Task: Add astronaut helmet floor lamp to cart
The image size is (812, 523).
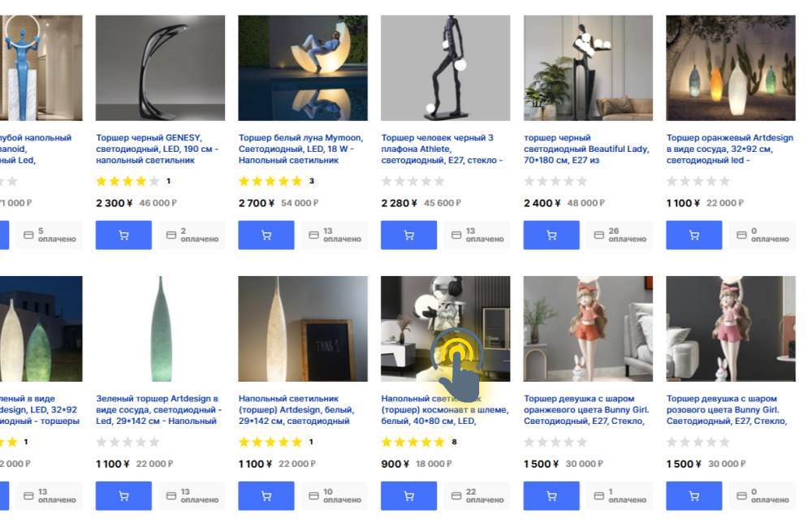Action: [408, 496]
